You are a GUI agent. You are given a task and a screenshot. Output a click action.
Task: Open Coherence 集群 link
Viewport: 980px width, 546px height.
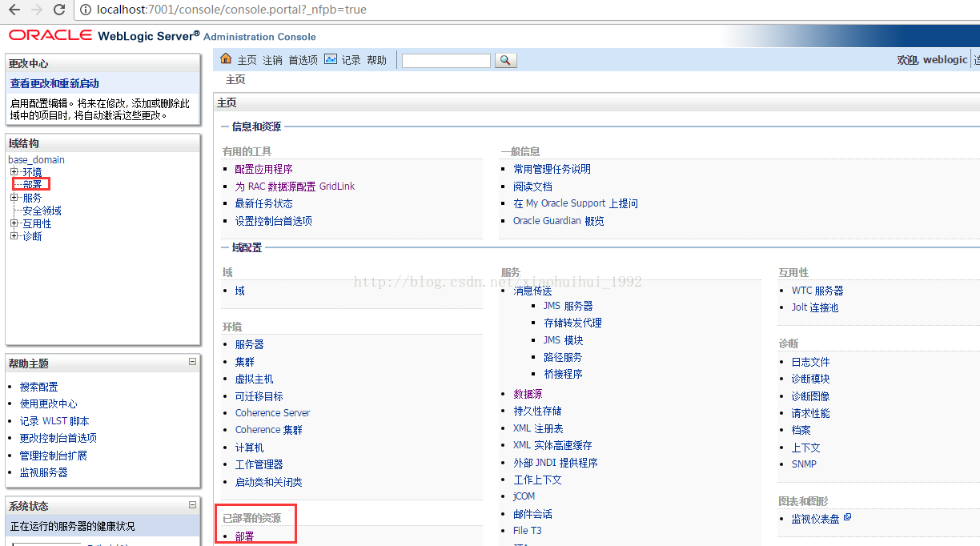pyautogui.click(x=268, y=430)
